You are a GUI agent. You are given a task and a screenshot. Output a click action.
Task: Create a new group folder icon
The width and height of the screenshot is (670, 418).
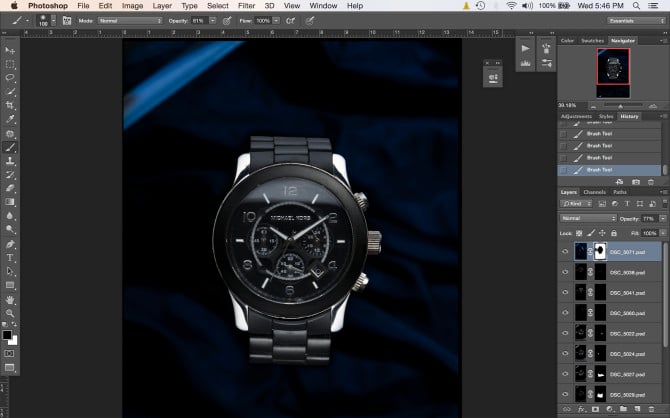click(623, 409)
